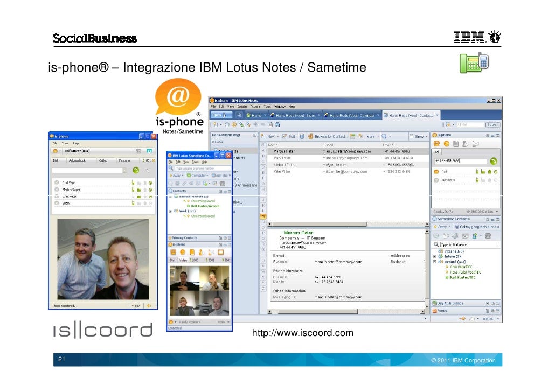Open the Tools menu in standalone is-phone window
555x392 pixels.
tap(65, 143)
